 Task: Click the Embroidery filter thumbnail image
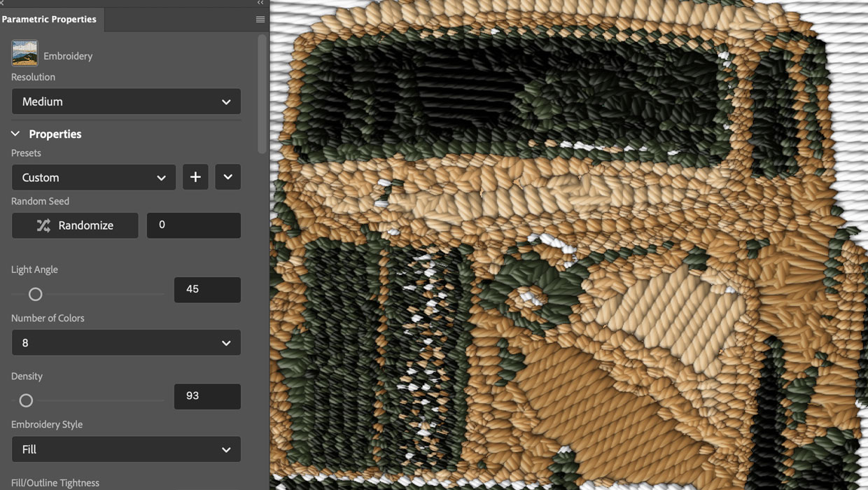coord(24,52)
